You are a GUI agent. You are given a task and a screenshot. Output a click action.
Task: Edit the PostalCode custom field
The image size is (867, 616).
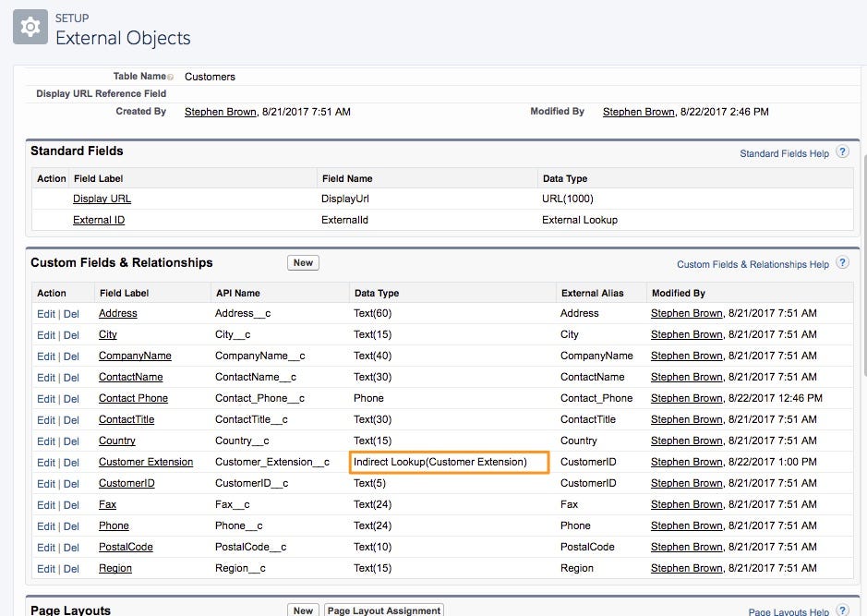(46, 548)
